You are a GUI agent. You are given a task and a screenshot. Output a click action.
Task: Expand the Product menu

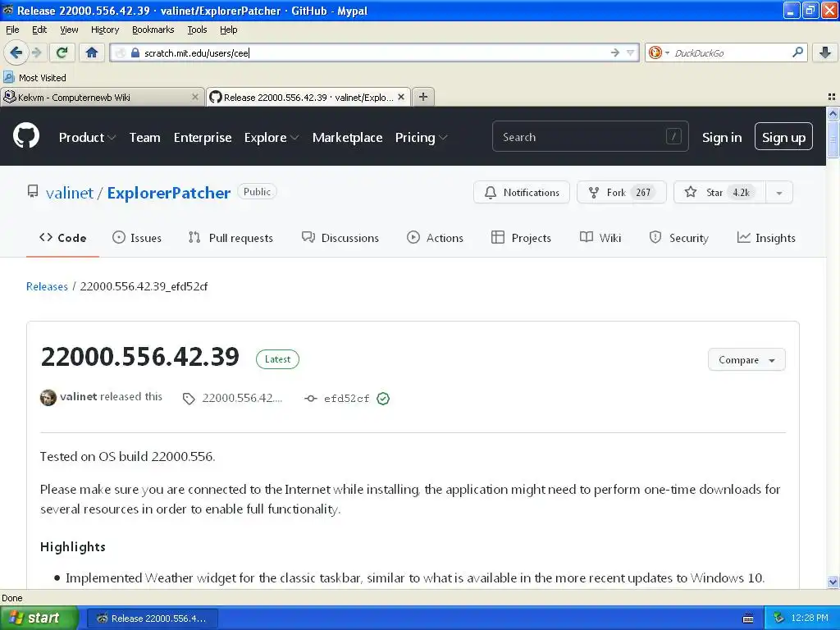point(87,137)
